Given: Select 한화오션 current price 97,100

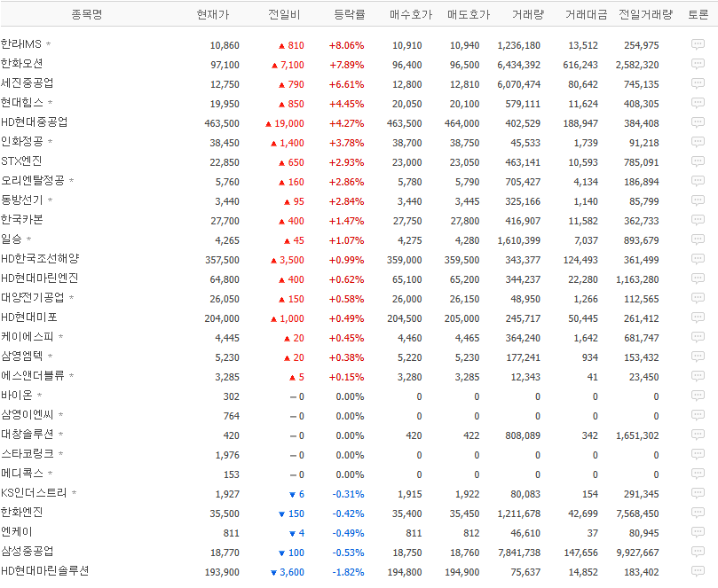Looking at the screenshot, I should [225, 65].
